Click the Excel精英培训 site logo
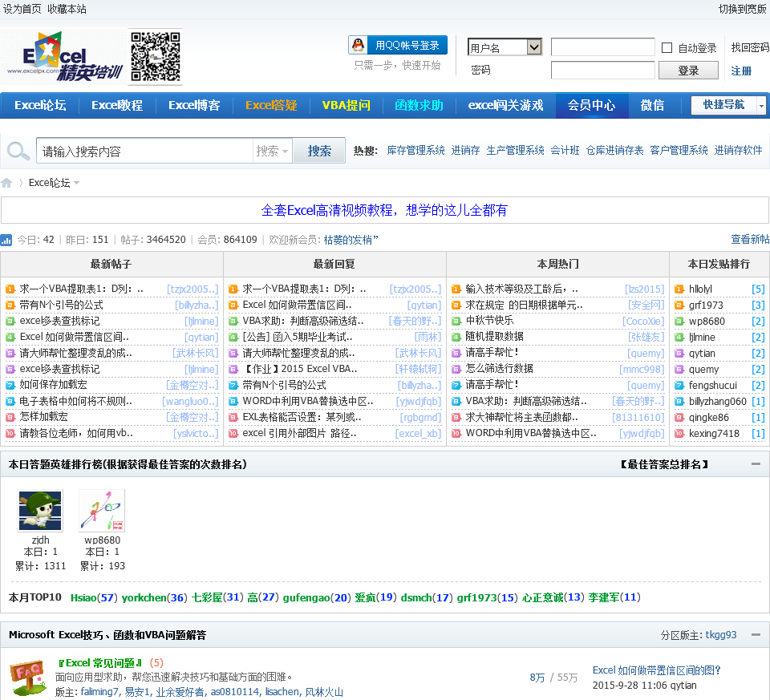 [64, 56]
